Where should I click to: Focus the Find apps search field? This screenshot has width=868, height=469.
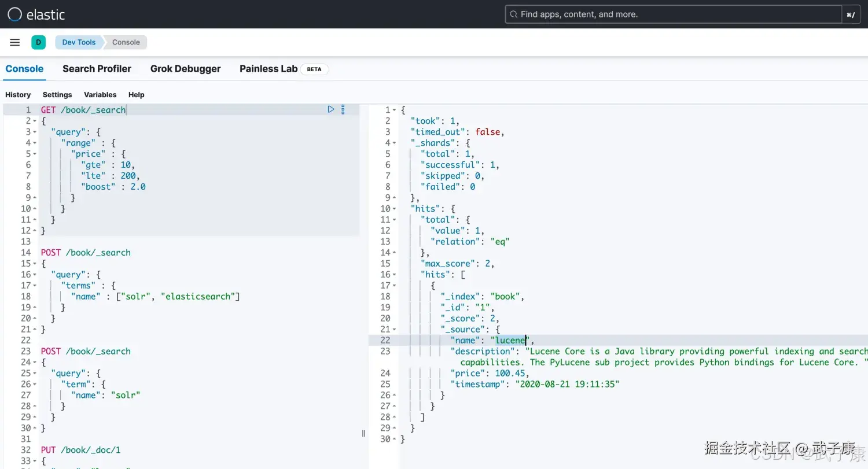[x=671, y=14]
